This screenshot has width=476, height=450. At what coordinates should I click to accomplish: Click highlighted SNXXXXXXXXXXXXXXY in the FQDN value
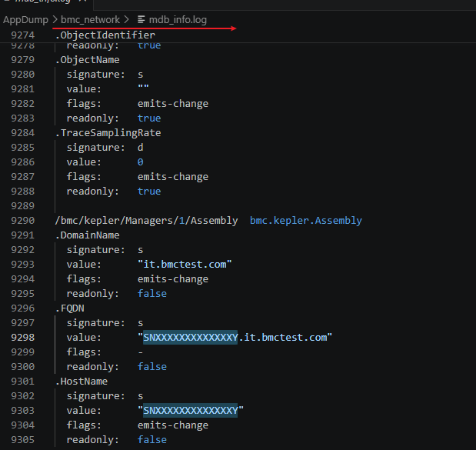191,338
